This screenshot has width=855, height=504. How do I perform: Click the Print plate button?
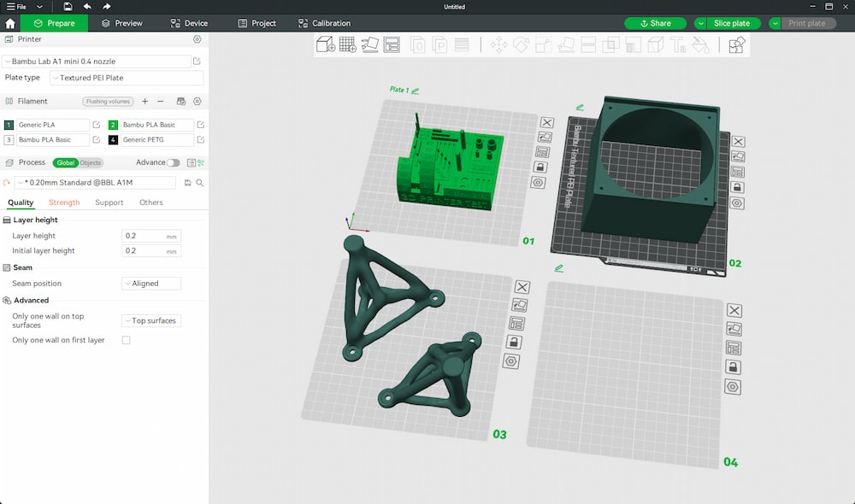806,23
